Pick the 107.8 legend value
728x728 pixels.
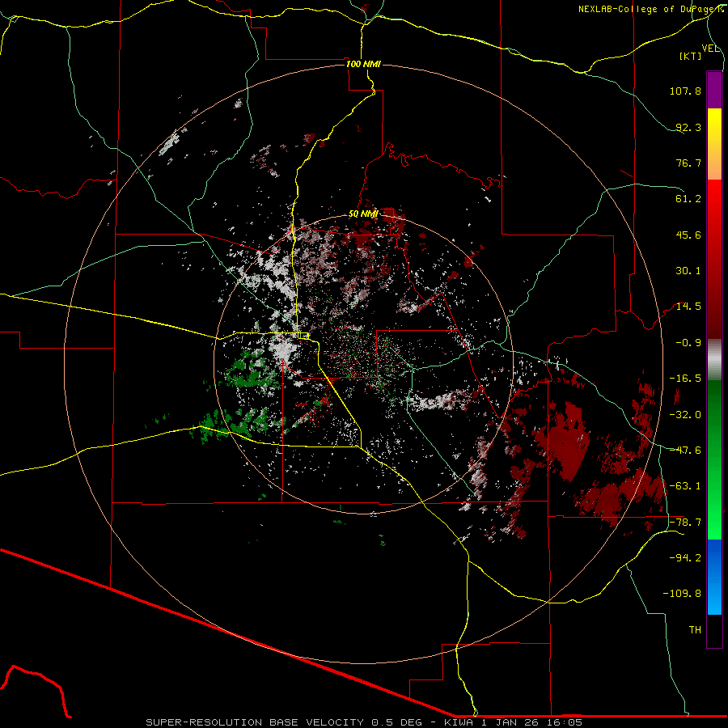point(685,91)
